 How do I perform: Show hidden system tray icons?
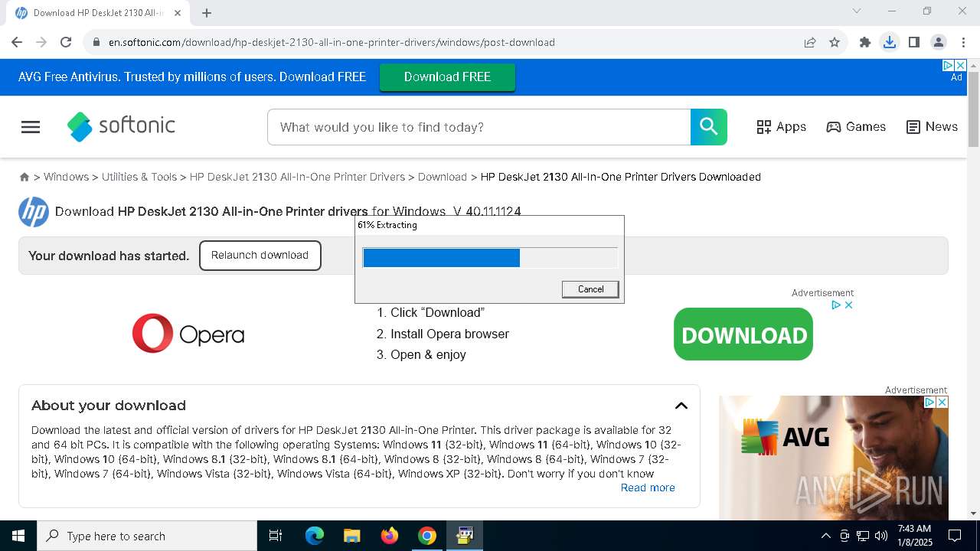coord(825,536)
